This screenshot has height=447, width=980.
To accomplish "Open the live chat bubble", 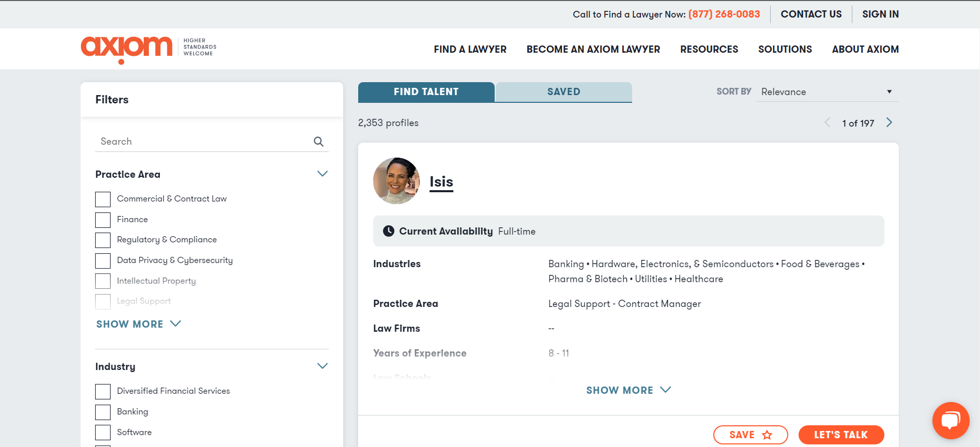I will tap(950, 420).
